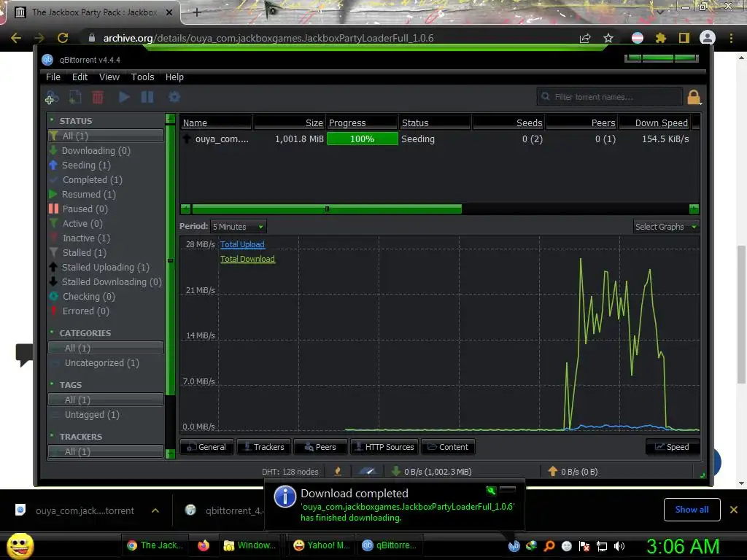Click the Seeding filter blue arrow icon
Viewport: 747px width, 560px height.
[53, 166]
